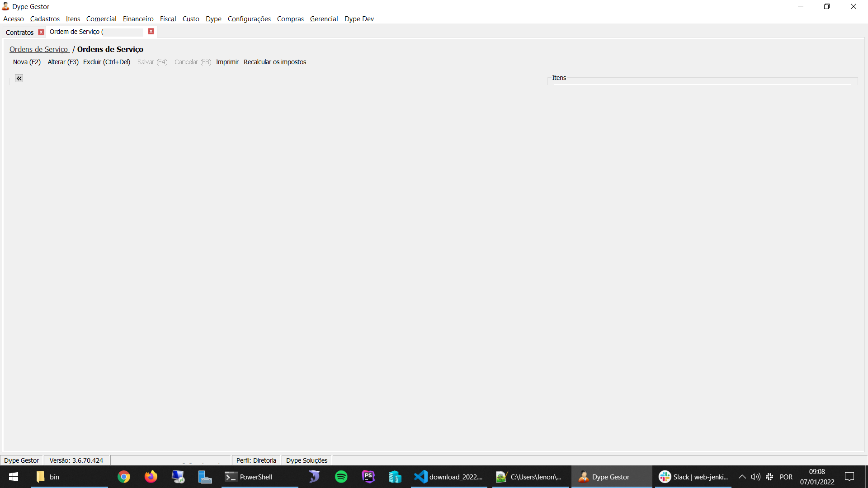868x488 pixels.
Task: Click the Dype Soluções status entry
Action: click(x=307, y=460)
